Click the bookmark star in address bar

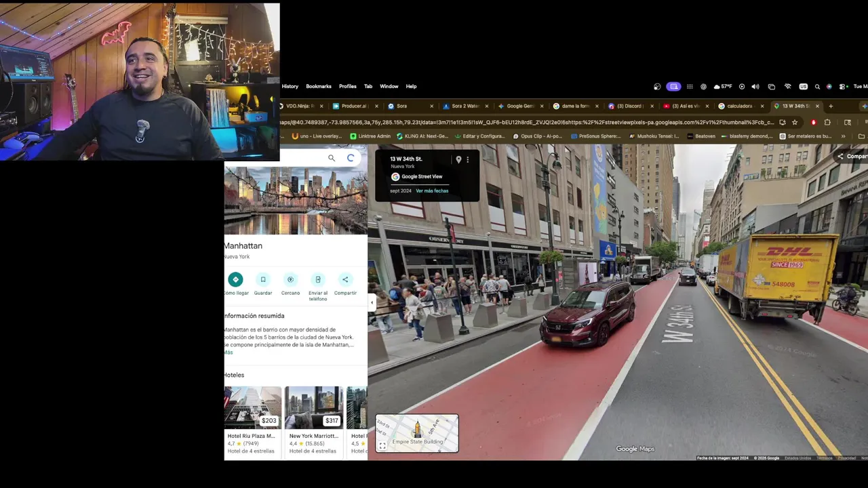795,123
